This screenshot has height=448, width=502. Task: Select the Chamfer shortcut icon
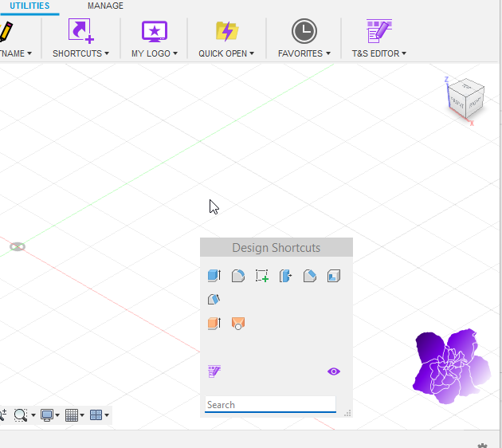point(310,276)
